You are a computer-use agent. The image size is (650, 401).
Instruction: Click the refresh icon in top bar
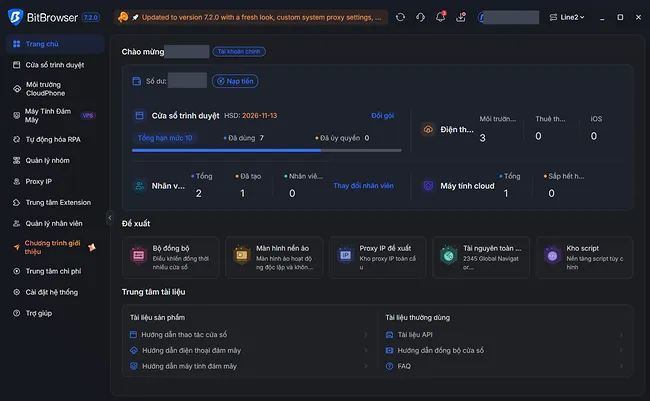coord(400,17)
